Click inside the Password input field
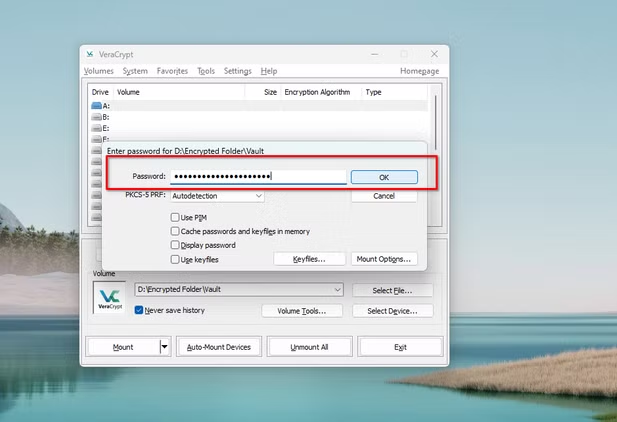This screenshot has width=617, height=422. point(258,177)
